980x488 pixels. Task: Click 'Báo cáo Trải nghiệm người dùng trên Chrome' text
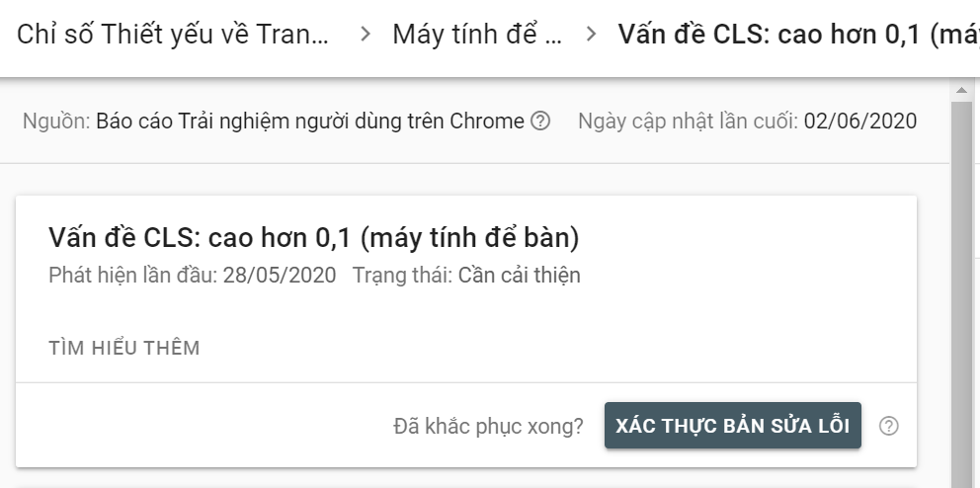pos(310,122)
